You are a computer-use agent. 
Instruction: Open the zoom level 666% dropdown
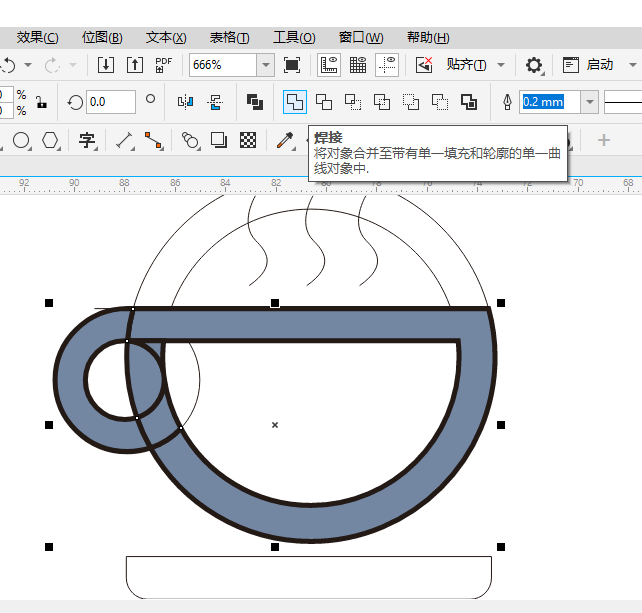265,65
